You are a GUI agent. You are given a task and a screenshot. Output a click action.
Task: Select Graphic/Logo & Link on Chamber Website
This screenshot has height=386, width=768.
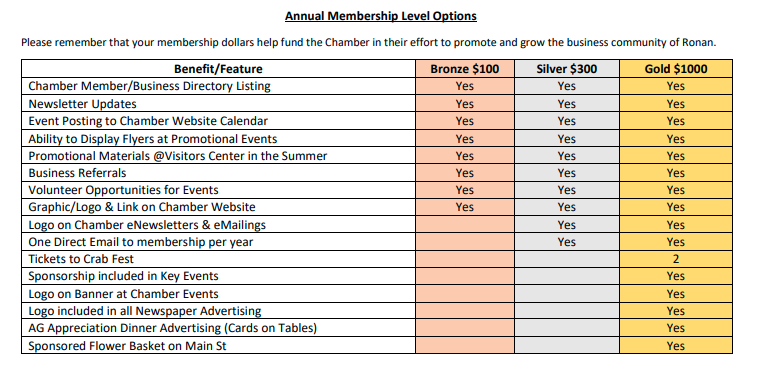[142, 207]
